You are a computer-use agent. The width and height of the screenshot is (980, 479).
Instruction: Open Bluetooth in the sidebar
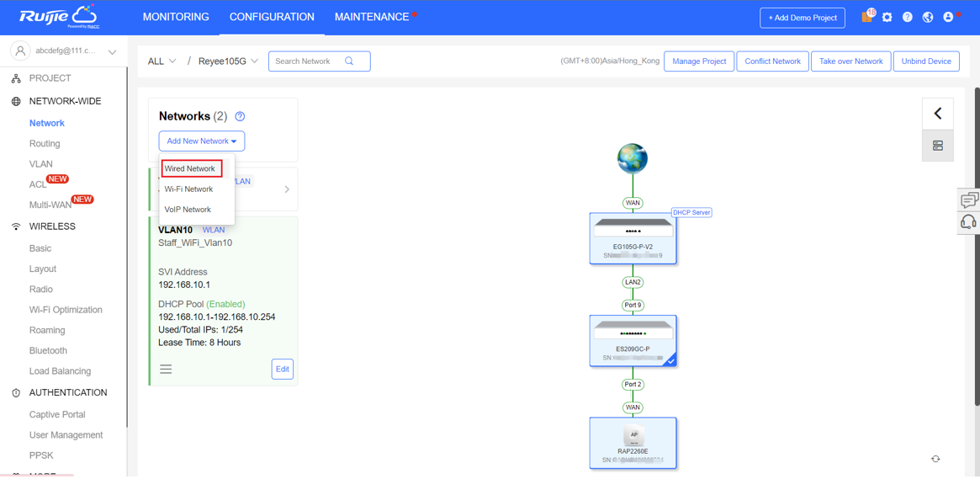[48, 351]
